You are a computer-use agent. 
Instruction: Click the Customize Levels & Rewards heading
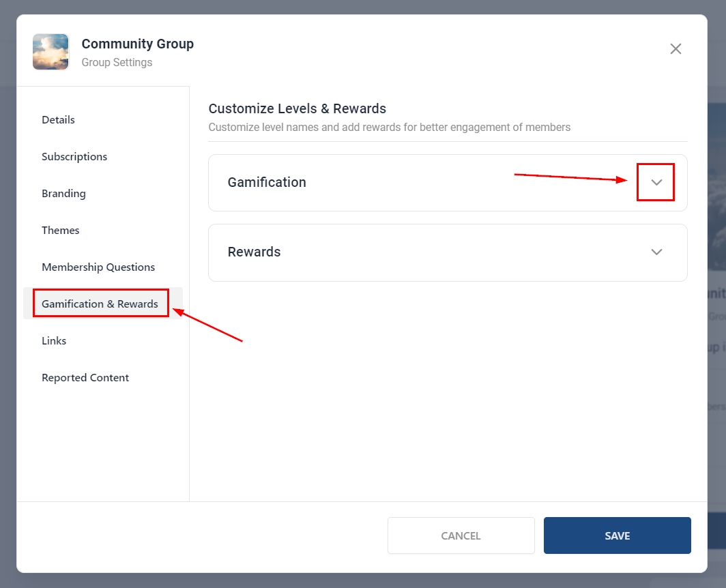click(x=297, y=109)
